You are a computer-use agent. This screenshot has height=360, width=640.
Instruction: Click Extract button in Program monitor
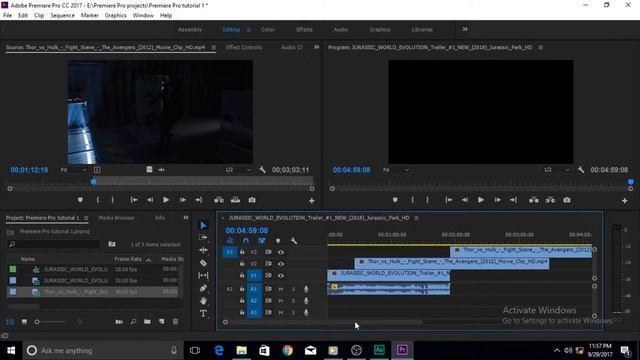[x=550, y=200]
